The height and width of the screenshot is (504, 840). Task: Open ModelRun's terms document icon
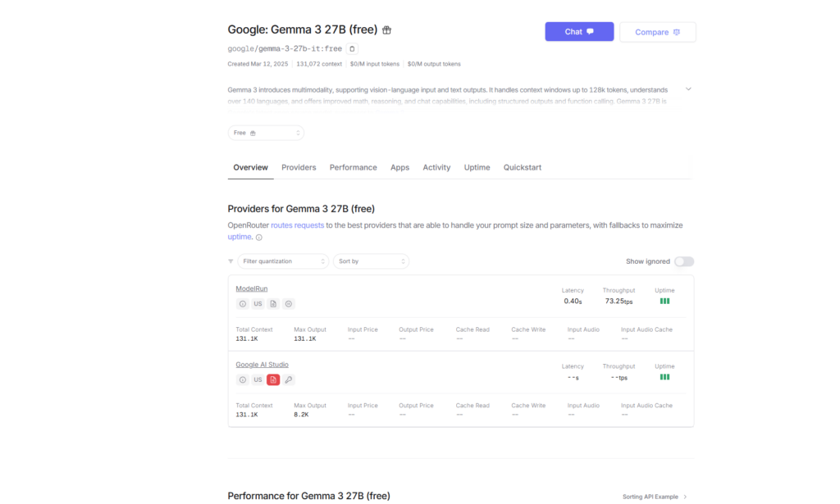point(273,303)
